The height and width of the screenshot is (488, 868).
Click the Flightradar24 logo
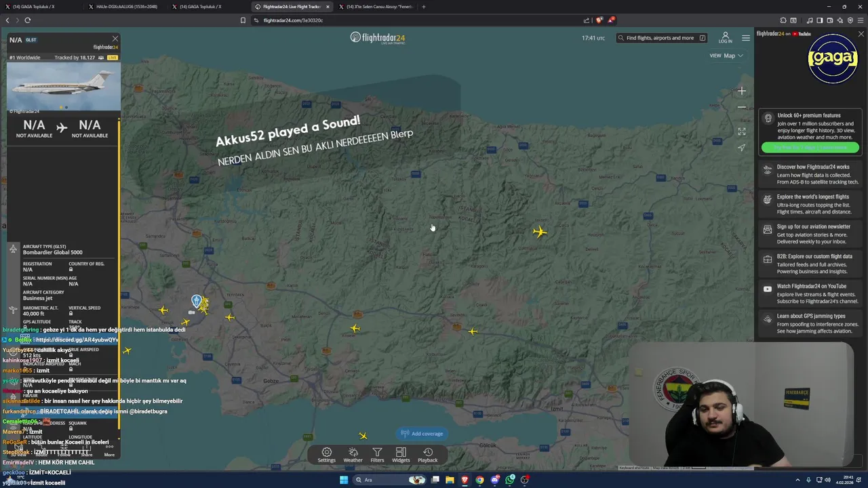click(x=378, y=37)
